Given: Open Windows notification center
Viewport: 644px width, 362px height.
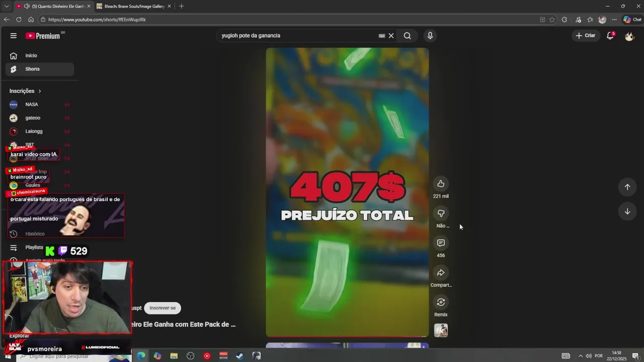Looking at the screenshot, I should [x=636, y=356].
